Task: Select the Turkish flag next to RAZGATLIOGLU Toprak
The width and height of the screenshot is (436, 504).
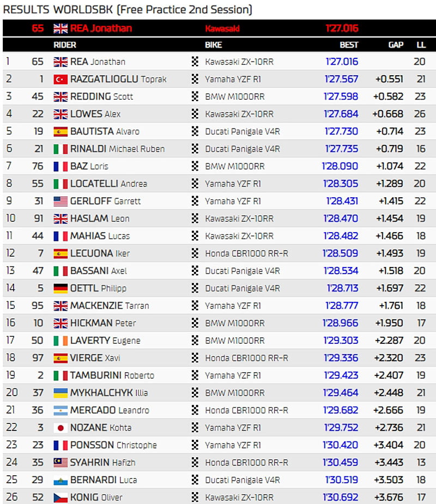Action: pos(60,79)
